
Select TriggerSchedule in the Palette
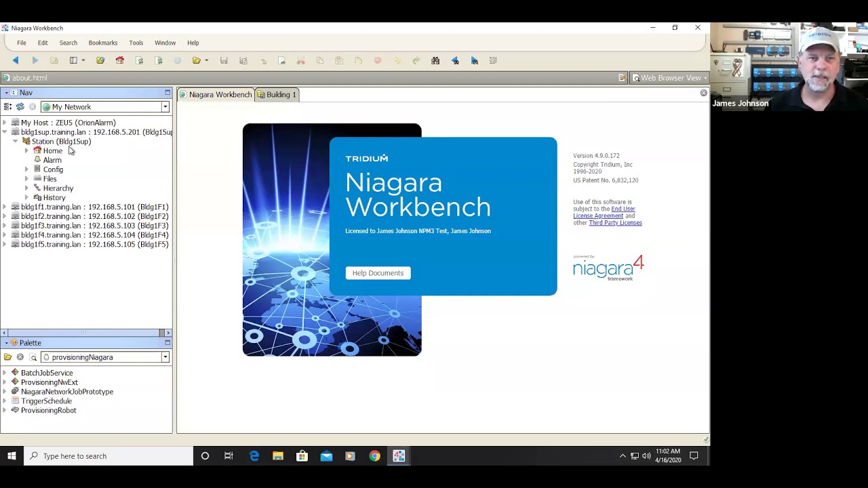pos(46,401)
